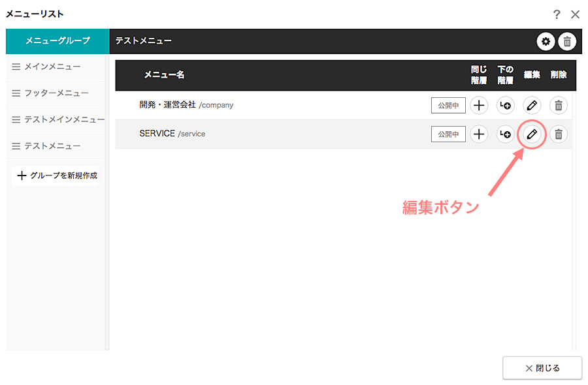The height and width of the screenshot is (385, 588).
Task: Click the 開発・運営会社 /company row text
Action: (186, 105)
